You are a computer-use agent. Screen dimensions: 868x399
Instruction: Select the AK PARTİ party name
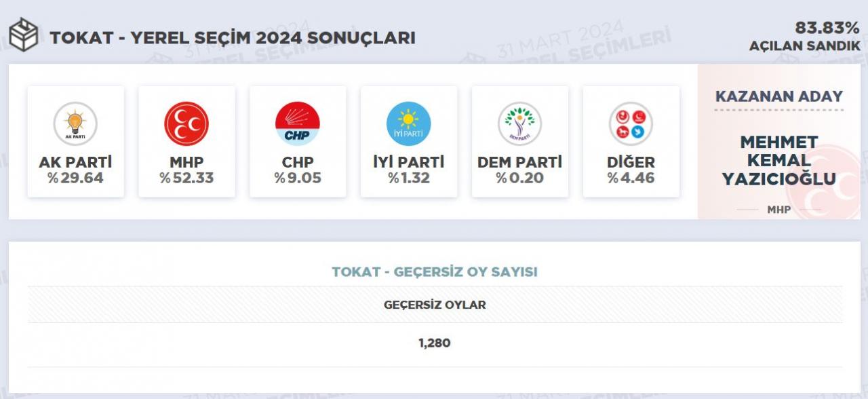[x=75, y=163]
